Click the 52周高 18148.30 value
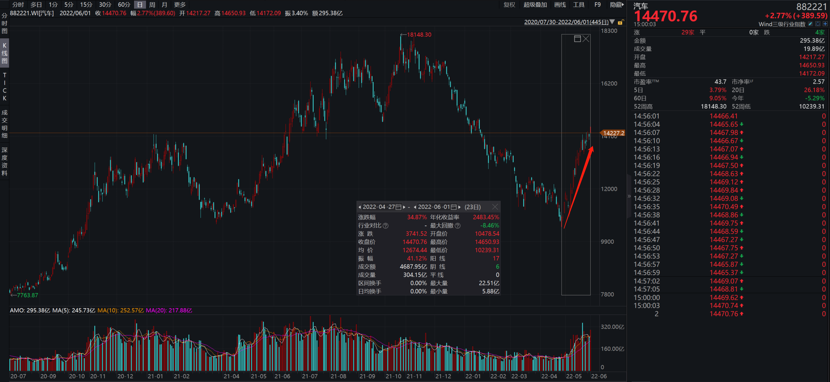The image size is (830, 382). (x=714, y=106)
